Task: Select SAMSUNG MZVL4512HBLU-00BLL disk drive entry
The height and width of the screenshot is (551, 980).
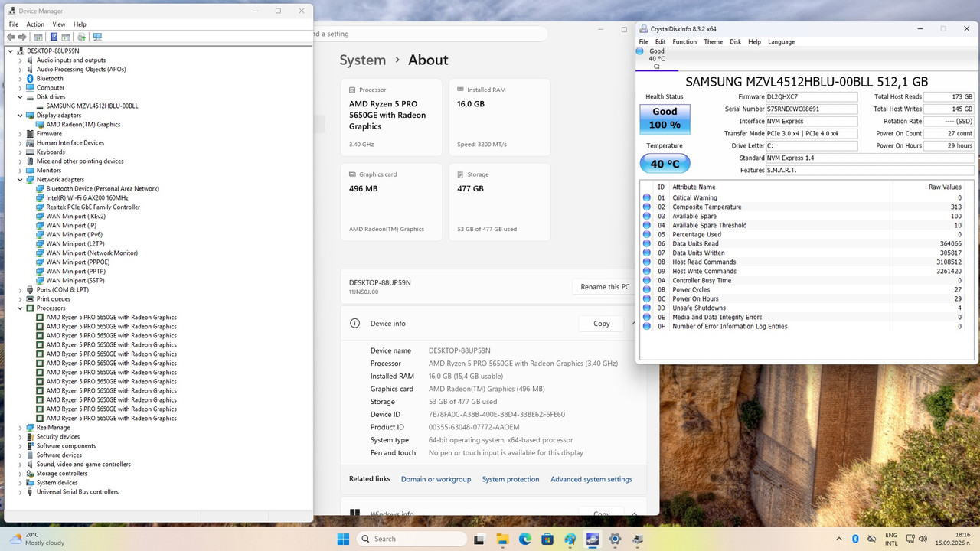Action: coord(92,106)
